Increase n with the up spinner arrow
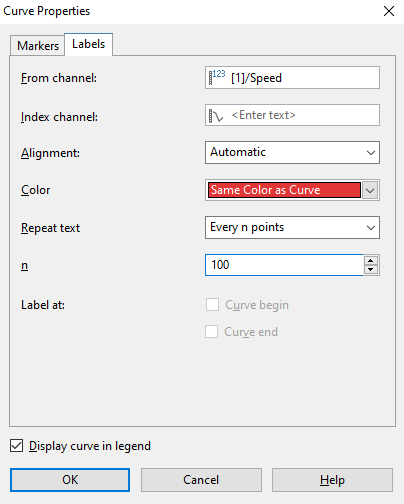Screen dimensions: 404x504 click(371, 260)
